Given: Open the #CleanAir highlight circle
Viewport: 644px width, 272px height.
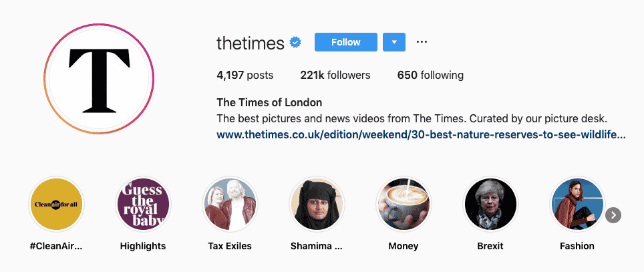Looking at the screenshot, I should pos(56,205).
